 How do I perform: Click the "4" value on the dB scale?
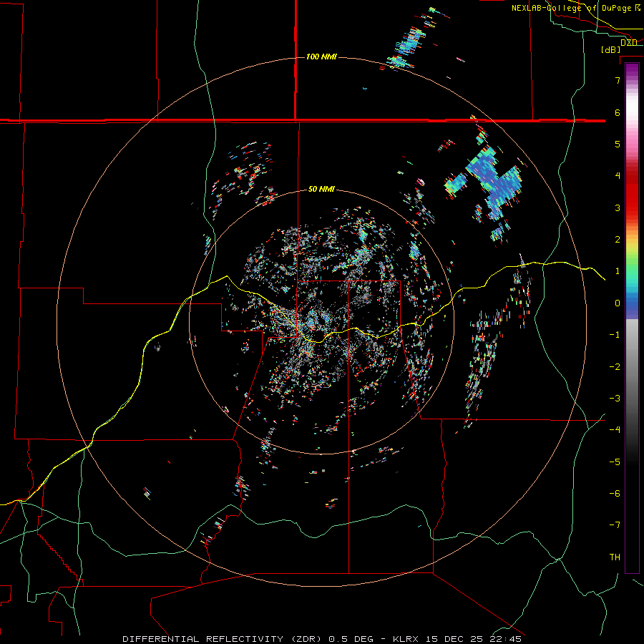(618, 176)
